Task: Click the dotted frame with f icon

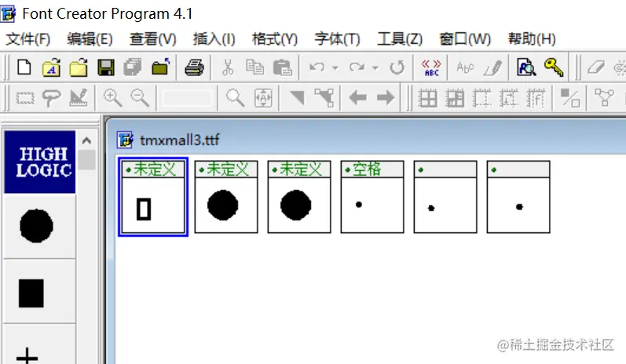Action: (536, 98)
